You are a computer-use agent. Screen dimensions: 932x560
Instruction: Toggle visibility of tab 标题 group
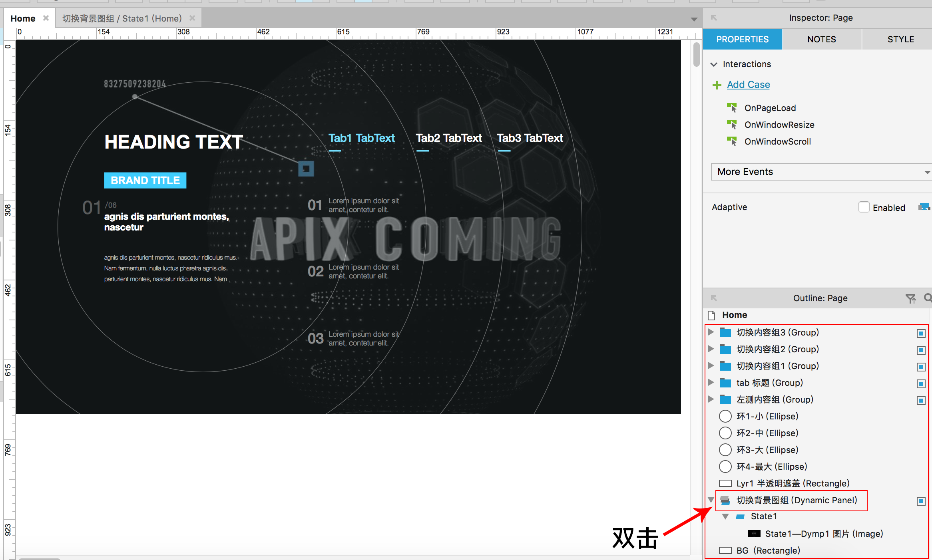(921, 383)
